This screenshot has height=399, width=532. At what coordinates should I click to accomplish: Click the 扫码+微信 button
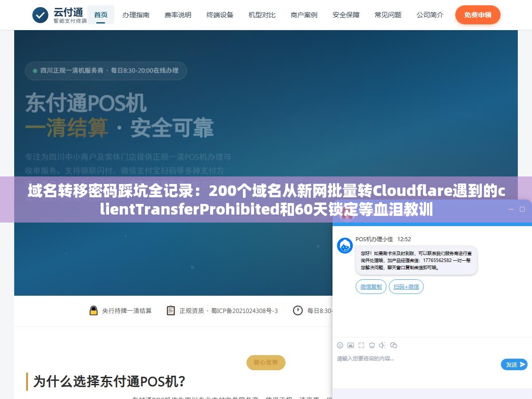click(407, 287)
